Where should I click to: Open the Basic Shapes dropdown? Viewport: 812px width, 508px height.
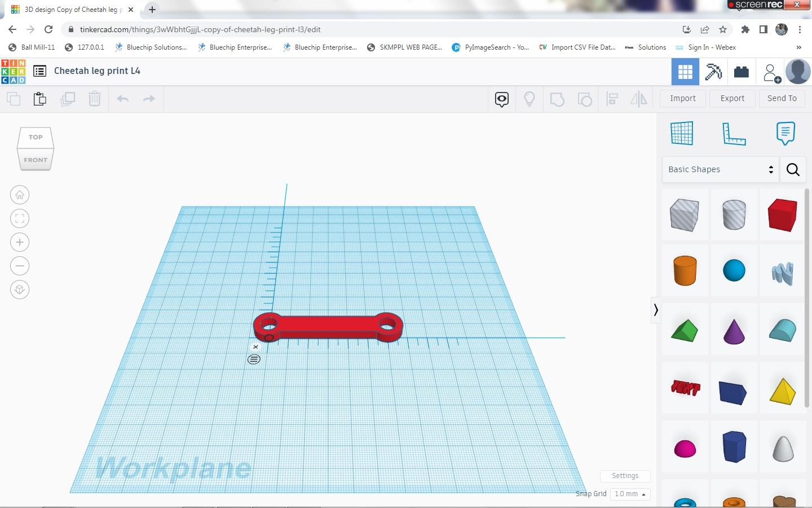[x=720, y=169]
